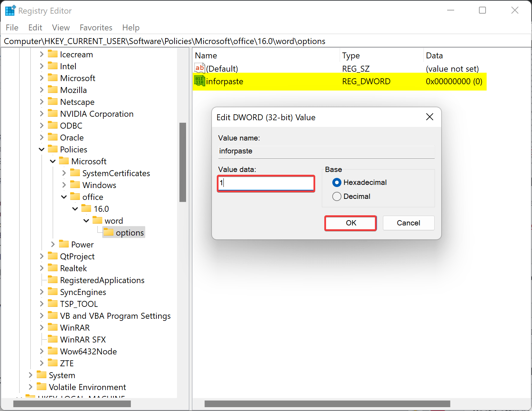Select the Hexadecimal base option
The image size is (532, 411).
[x=337, y=182]
